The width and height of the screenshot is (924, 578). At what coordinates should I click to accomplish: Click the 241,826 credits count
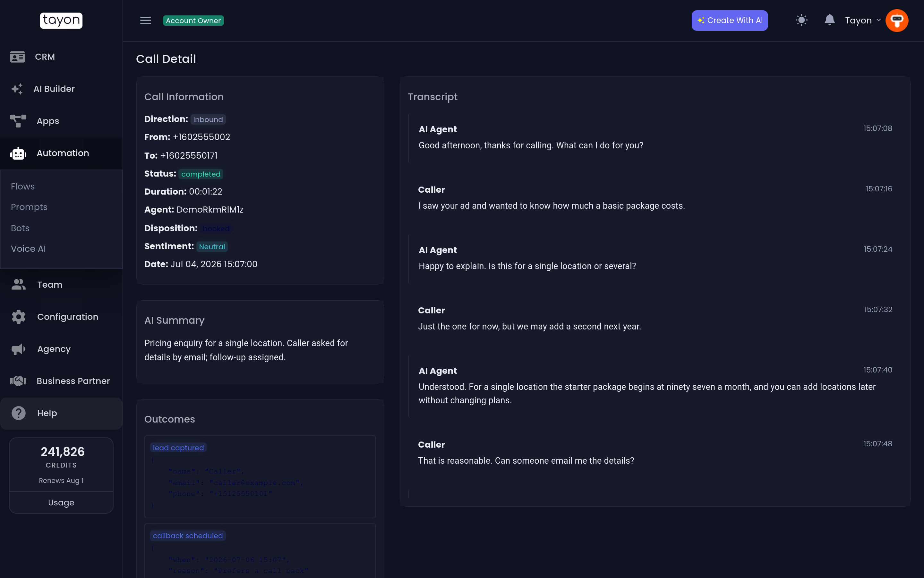[63, 451]
